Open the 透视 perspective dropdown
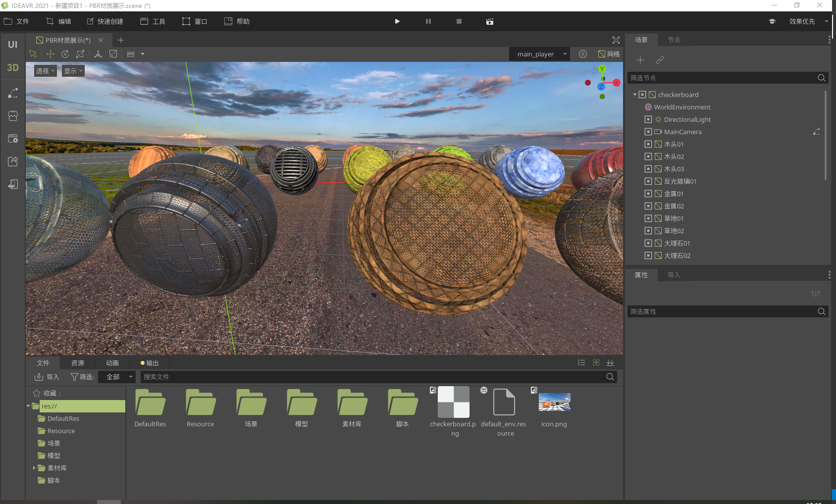836x504 pixels. [45, 71]
